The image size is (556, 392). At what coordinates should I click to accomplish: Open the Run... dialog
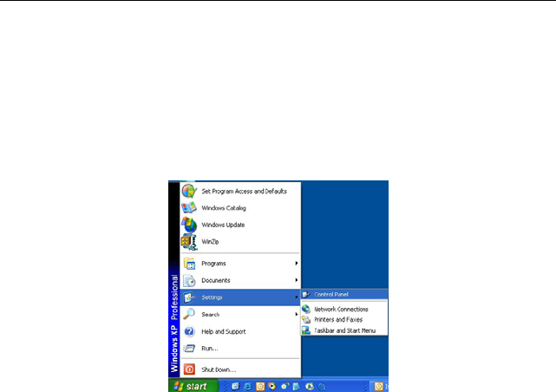240,349
